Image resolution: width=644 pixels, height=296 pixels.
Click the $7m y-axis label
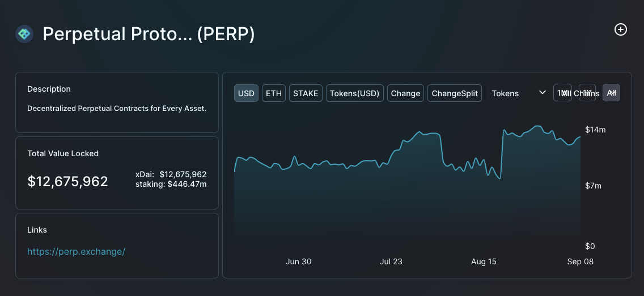[x=593, y=186]
